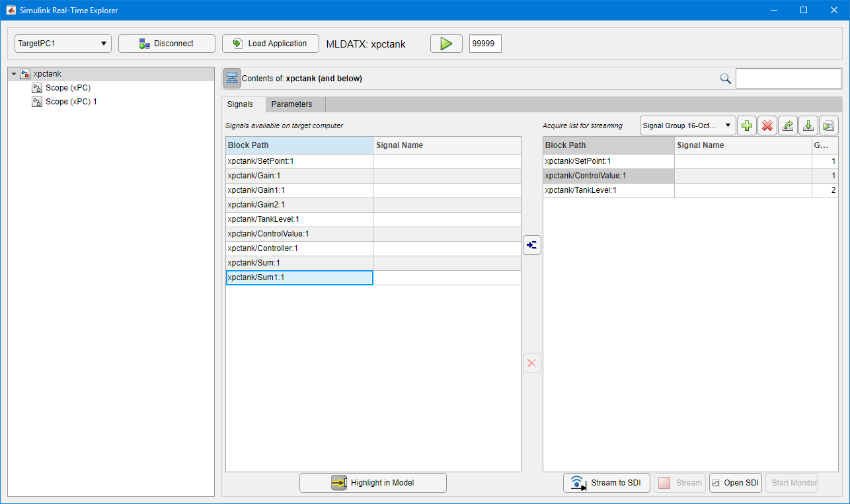
Task: Click the G... column header in acquire list
Action: (x=825, y=145)
